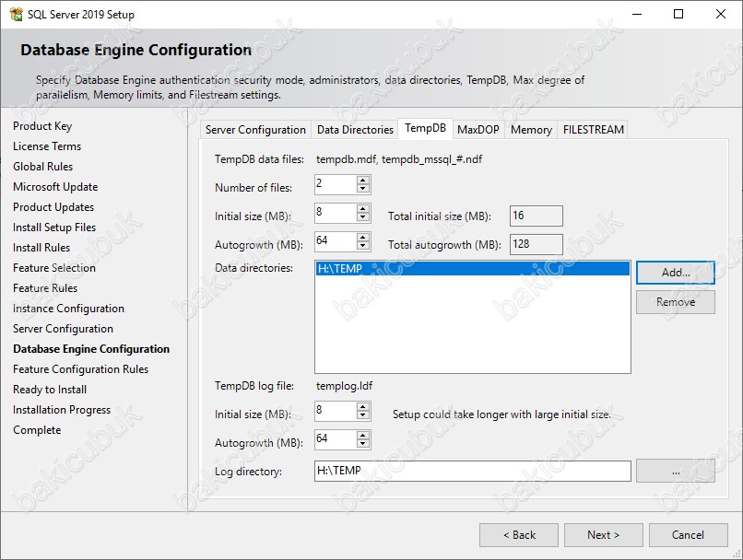Cancel the SQL Server setup

(688, 535)
